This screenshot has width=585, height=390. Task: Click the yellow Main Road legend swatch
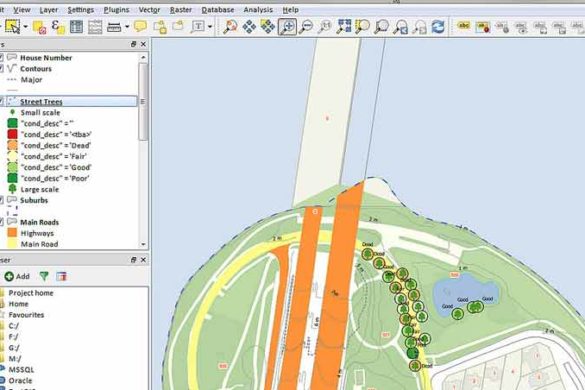pos(12,244)
